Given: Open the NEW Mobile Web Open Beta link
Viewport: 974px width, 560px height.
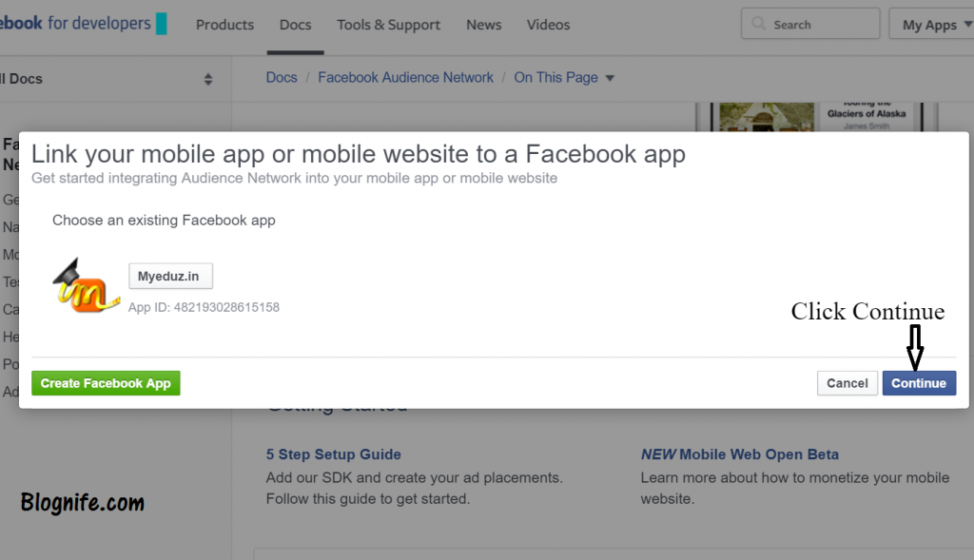Looking at the screenshot, I should (x=740, y=454).
